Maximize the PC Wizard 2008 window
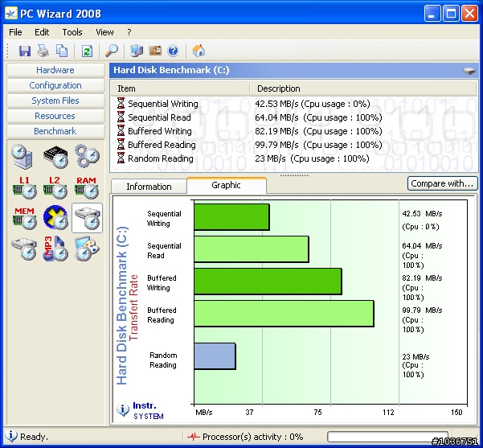483x448 pixels. (x=451, y=14)
